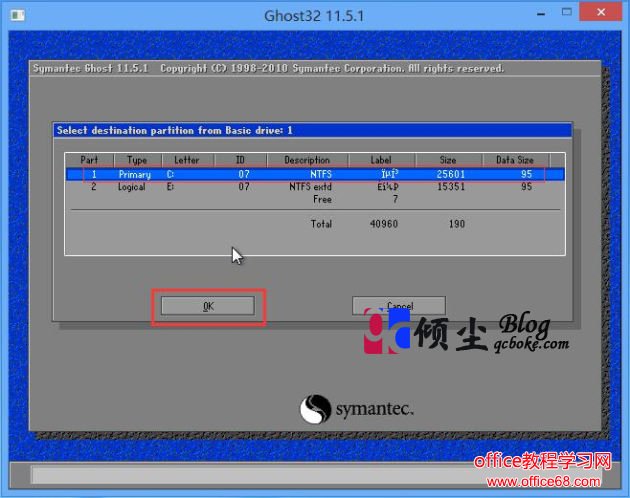
Task: Click the Data Size column header
Action: [x=515, y=160]
